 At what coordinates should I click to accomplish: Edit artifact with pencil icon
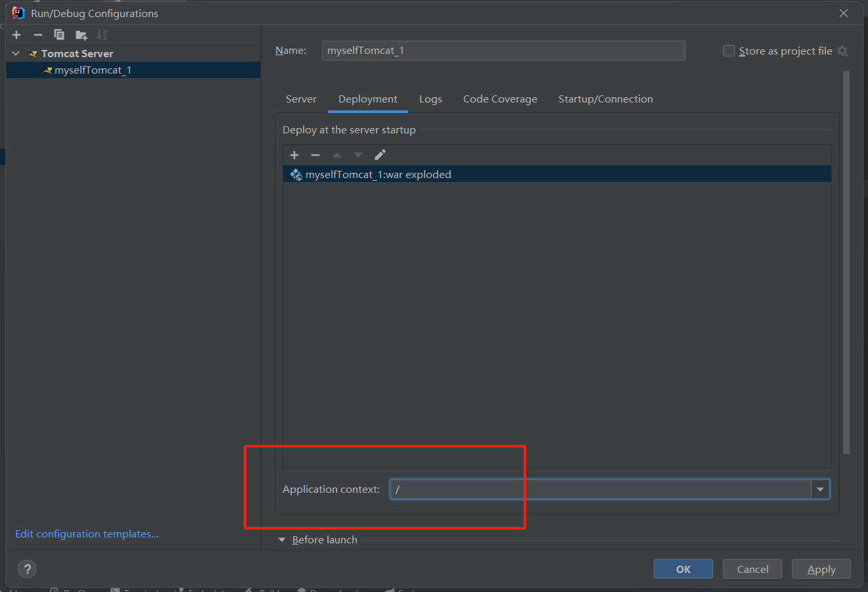tap(380, 155)
